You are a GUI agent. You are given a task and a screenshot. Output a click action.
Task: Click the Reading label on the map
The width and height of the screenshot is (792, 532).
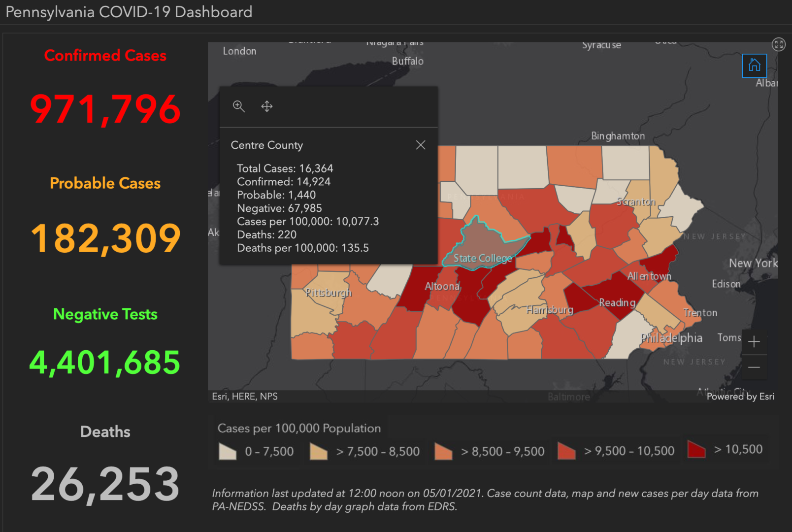pos(617,303)
